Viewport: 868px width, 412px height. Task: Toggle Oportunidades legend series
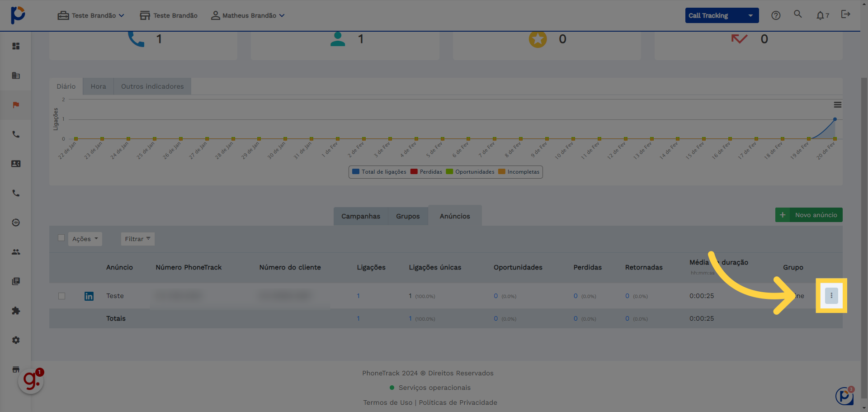pyautogui.click(x=470, y=172)
